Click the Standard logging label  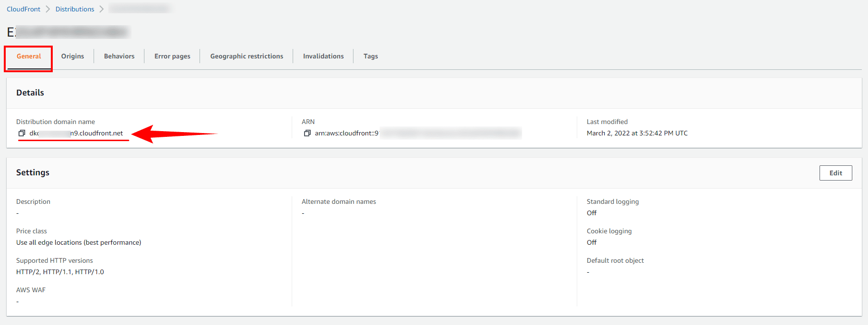[613, 201]
